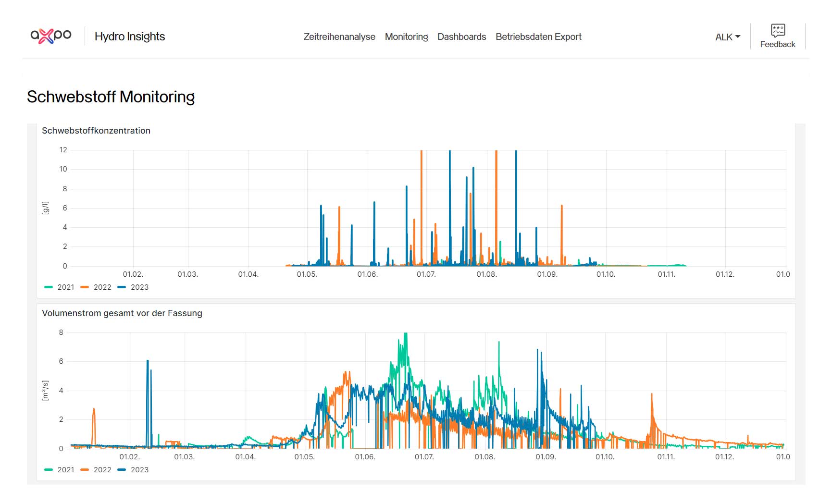Expand the ALK dropdown menu
Image resolution: width=832 pixels, height=504 pixels.
[728, 37]
